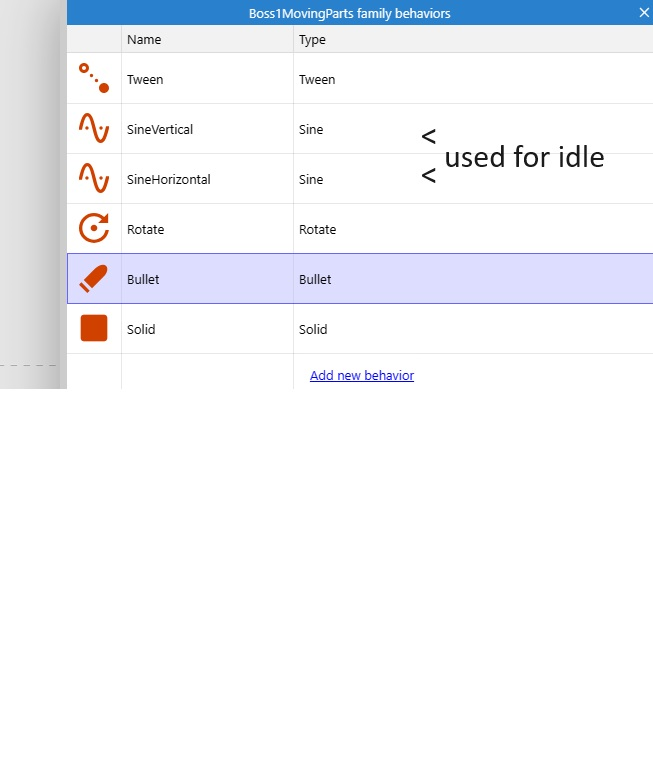The width and height of the screenshot is (653, 764).
Task: Click the Bullet behavior icon
Action: coord(94,279)
